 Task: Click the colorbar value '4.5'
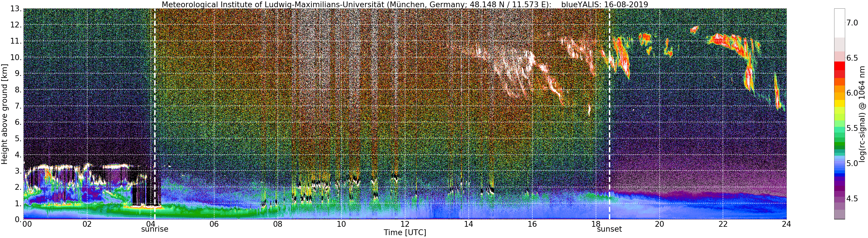coord(852,199)
